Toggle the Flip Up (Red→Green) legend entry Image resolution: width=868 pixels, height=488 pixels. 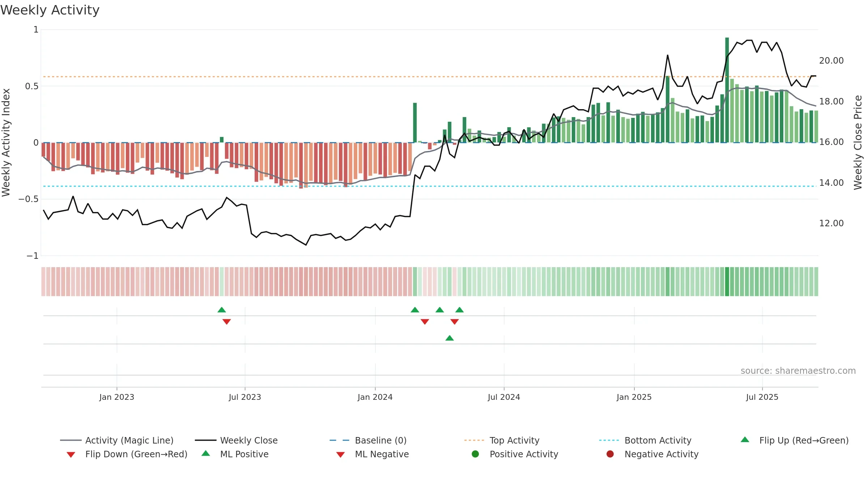795,440
